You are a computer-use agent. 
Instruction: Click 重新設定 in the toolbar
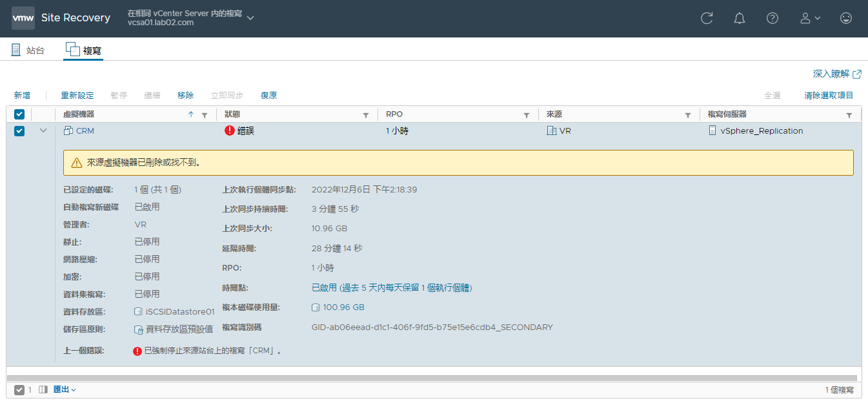pos(77,95)
